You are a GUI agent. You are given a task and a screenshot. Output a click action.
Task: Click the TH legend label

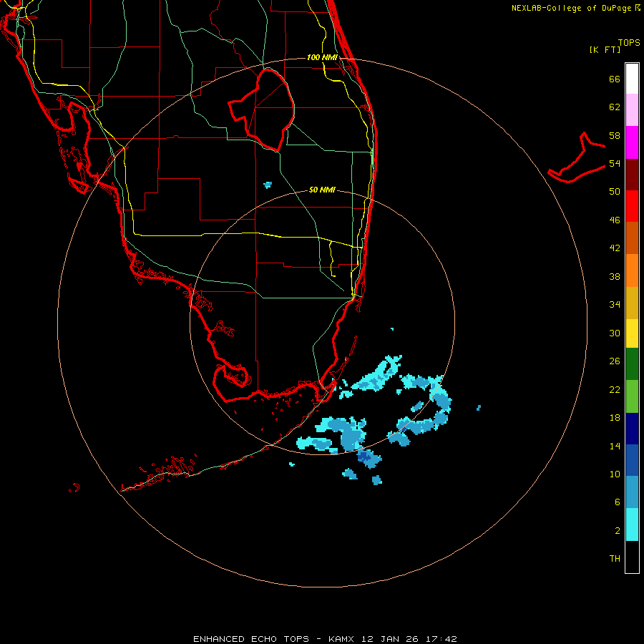(x=615, y=559)
